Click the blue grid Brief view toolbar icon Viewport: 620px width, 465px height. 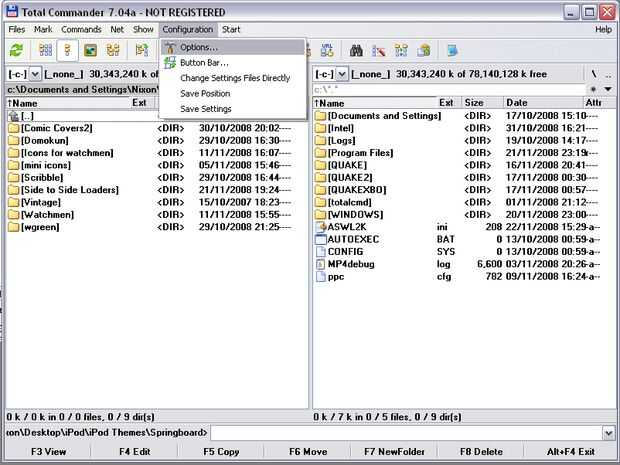[x=45, y=50]
